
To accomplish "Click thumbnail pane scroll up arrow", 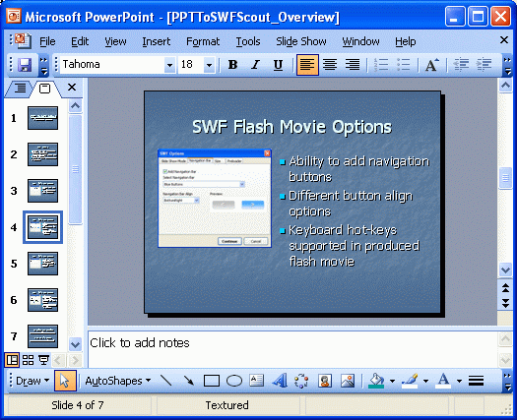I will coord(75,106).
